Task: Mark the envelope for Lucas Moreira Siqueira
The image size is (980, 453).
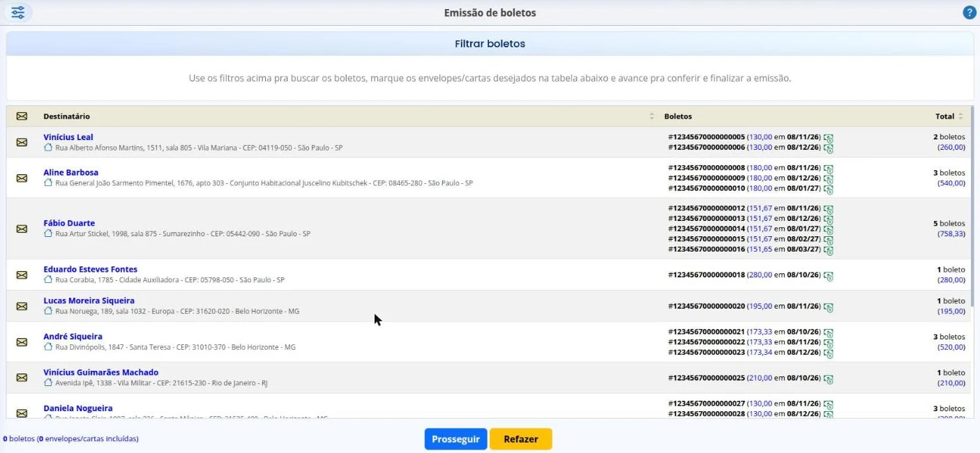Action: [x=22, y=306]
